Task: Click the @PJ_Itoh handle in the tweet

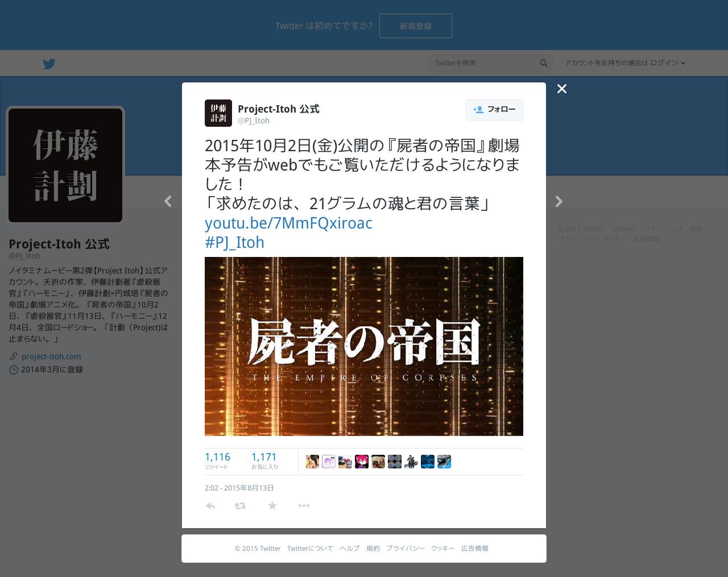Action: [254, 121]
